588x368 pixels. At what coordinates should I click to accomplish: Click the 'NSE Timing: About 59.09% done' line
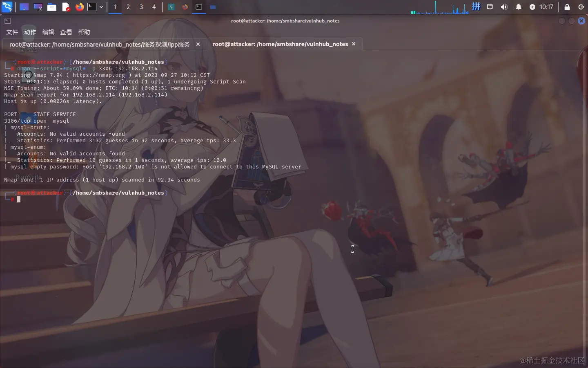point(104,88)
